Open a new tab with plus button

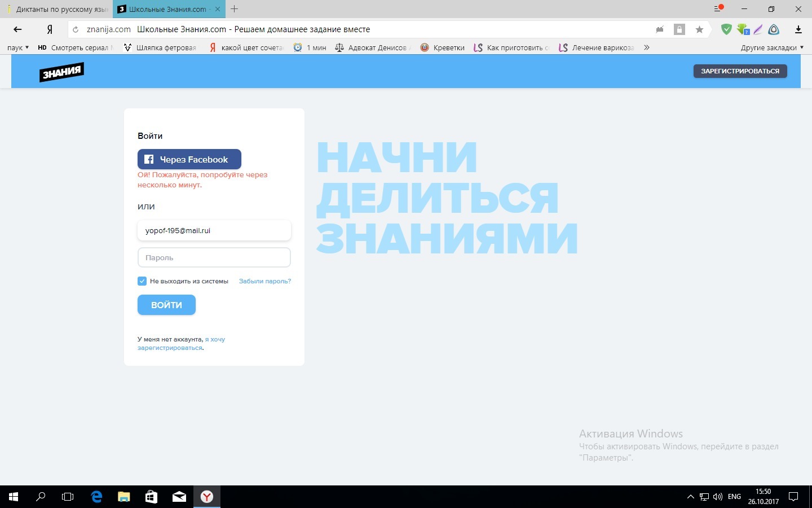(x=235, y=9)
